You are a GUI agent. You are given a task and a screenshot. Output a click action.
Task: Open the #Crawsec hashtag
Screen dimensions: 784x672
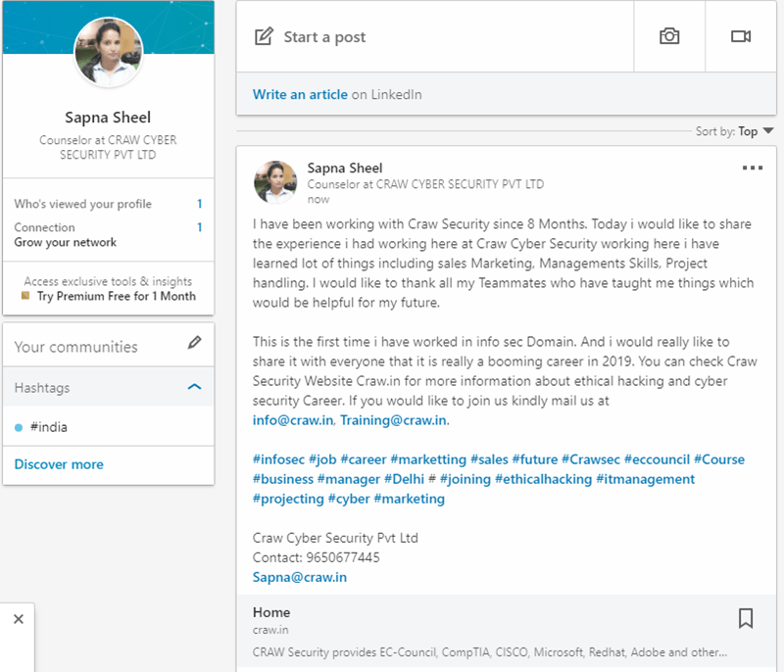(591, 459)
